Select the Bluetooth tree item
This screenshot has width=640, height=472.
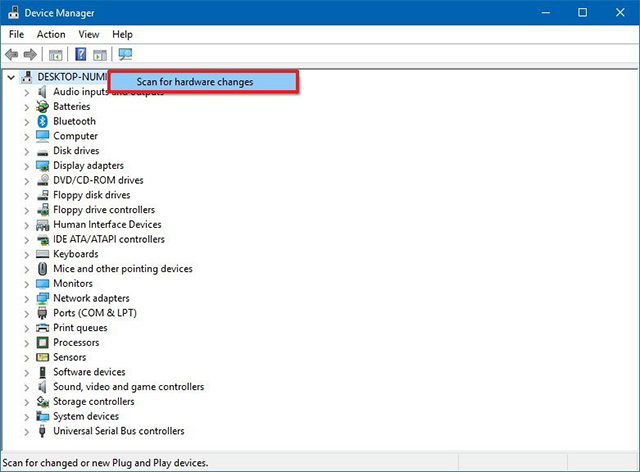click(74, 121)
